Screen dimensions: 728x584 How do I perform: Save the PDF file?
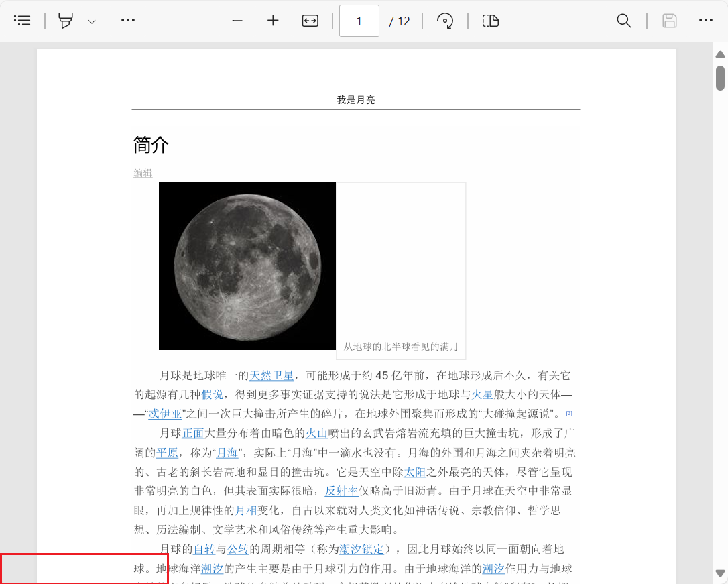click(x=669, y=21)
